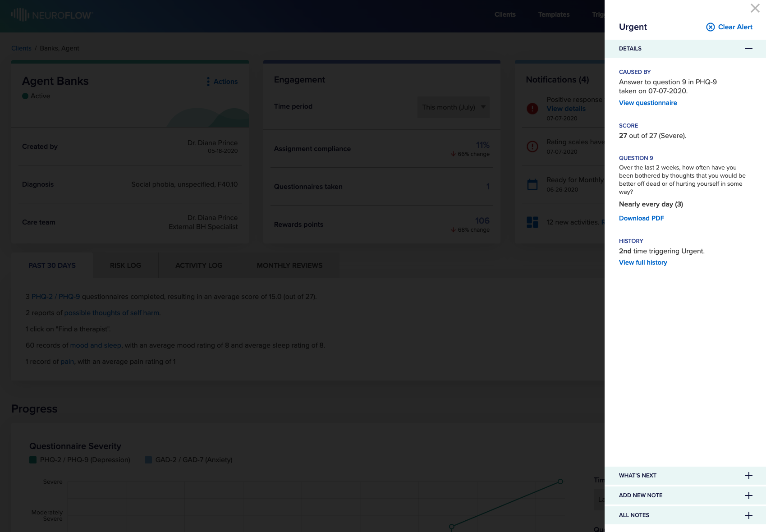Open the Actions menu three-dot icon

pos(208,82)
